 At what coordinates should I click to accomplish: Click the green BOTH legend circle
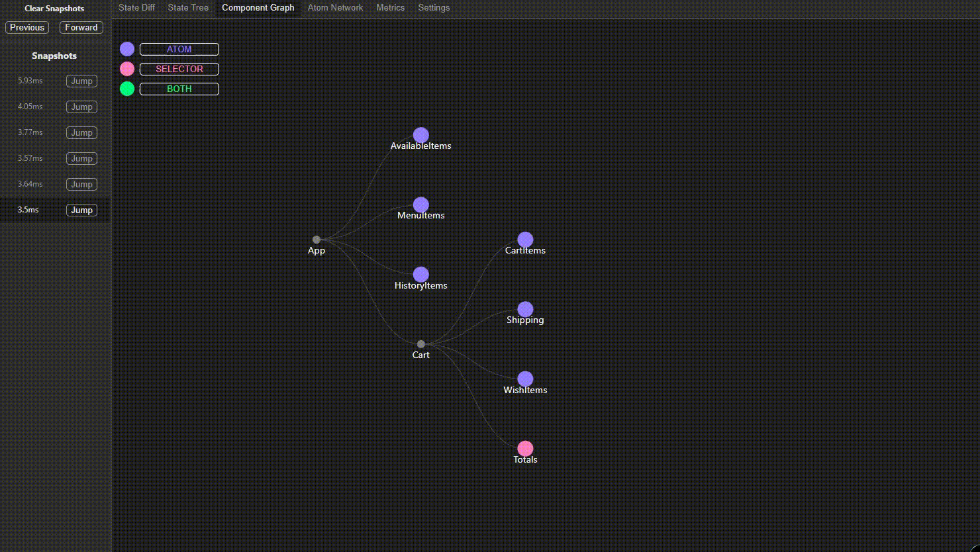(127, 89)
